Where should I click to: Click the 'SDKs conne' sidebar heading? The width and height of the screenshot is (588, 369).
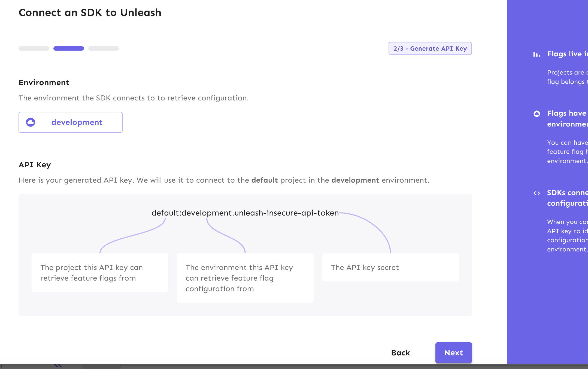tap(567, 198)
